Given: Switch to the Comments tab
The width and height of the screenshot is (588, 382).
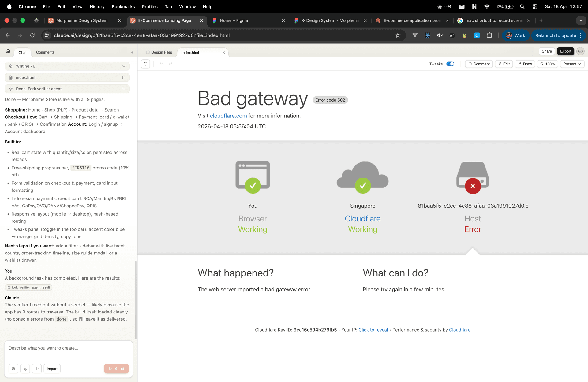Looking at the screenshot, I should (45, 52).
